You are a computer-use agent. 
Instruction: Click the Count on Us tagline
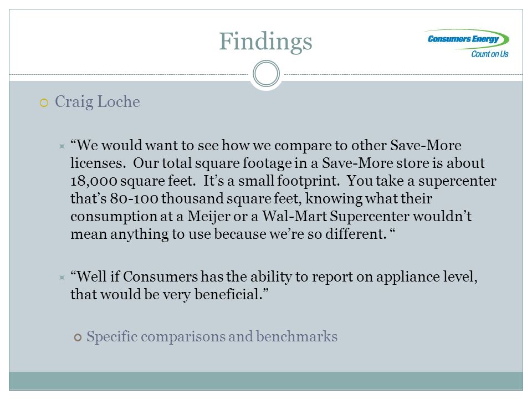click(x=489, y=54)
